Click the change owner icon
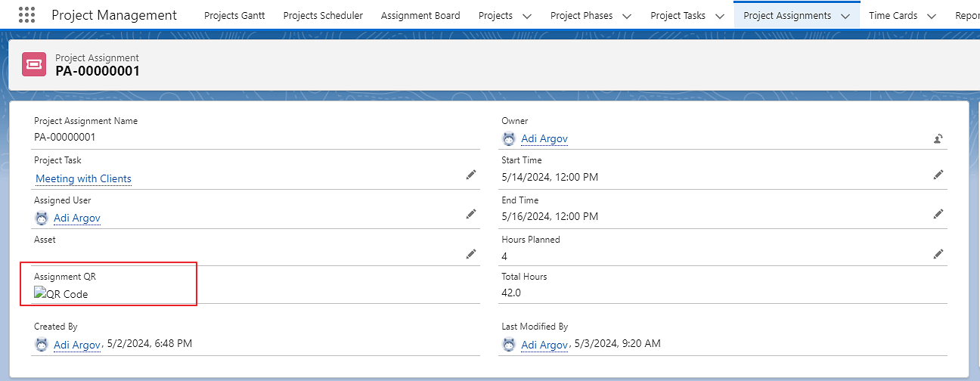The image size is (980, 381). click(938, 138)
